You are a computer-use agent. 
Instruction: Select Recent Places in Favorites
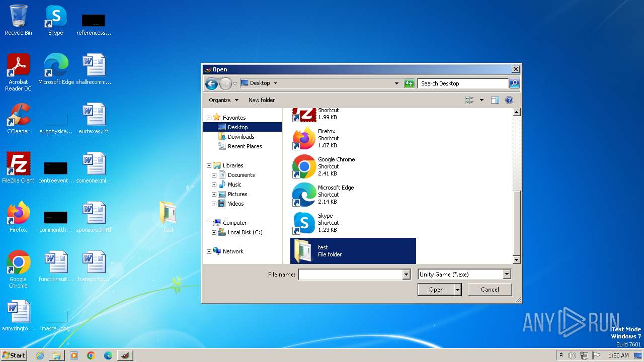coord(245,146)
